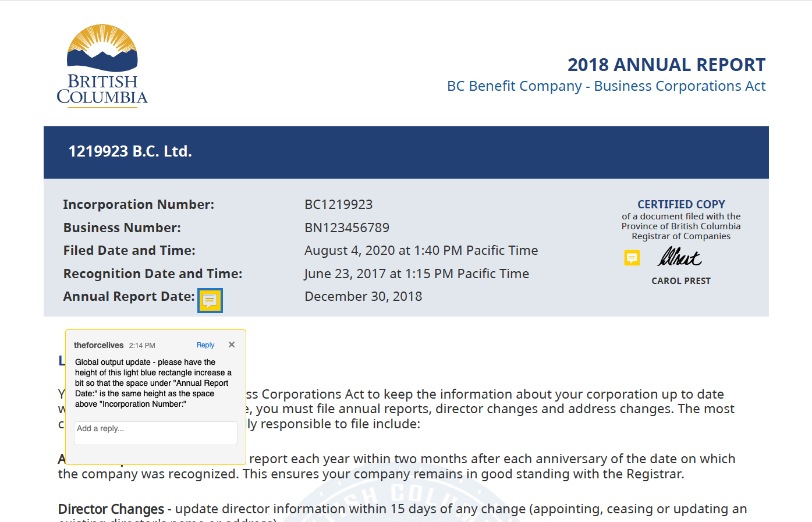Click the comment body text about Global output update
812x522 pixels.
[x=153, y=383]
